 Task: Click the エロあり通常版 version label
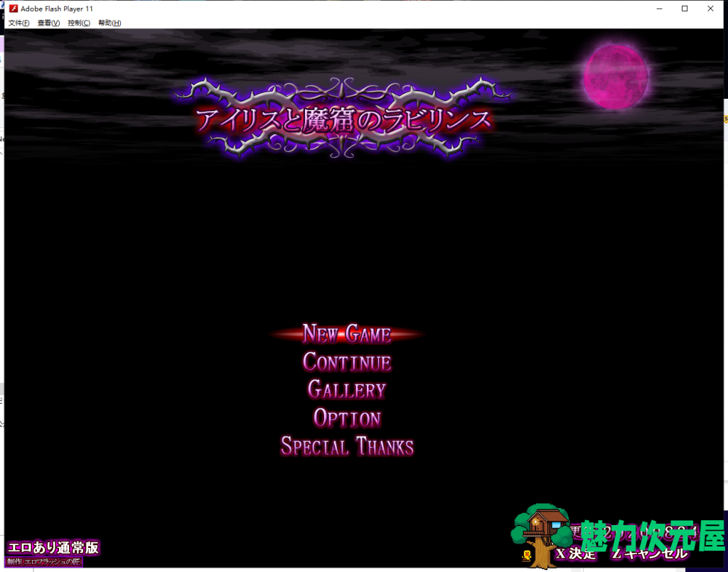(x=53, y=547)
